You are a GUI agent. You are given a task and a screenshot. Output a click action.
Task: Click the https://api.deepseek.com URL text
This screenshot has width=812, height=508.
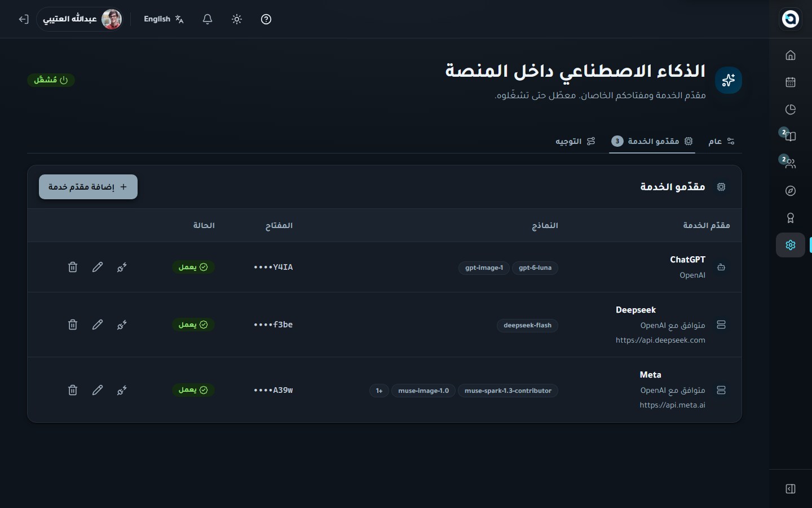click(x=660, y=340)
